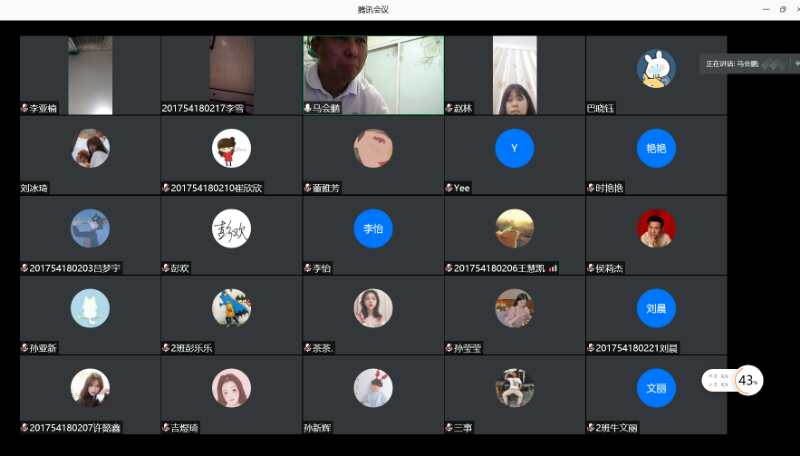Select 马会鹏's highlighted video tile
800x456 pixels.
point(373,70)
